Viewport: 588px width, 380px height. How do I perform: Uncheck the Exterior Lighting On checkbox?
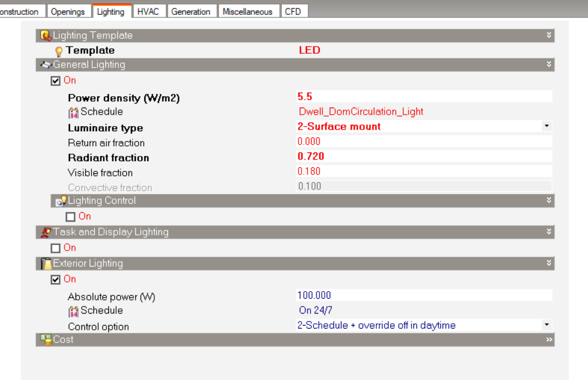pyautogui.click(x=56, y=280)
